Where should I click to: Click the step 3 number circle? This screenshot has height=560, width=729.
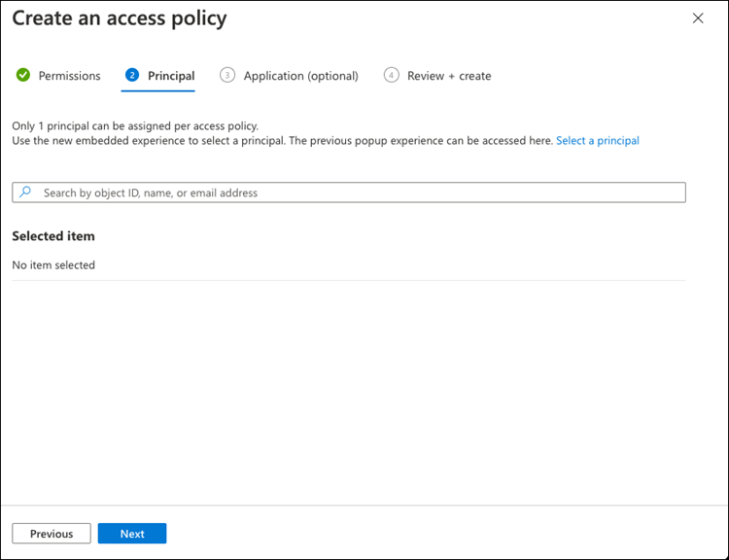point(227,75)
